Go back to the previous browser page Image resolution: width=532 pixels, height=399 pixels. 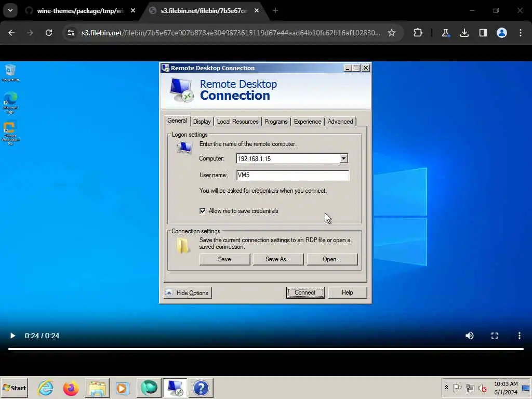11,33
